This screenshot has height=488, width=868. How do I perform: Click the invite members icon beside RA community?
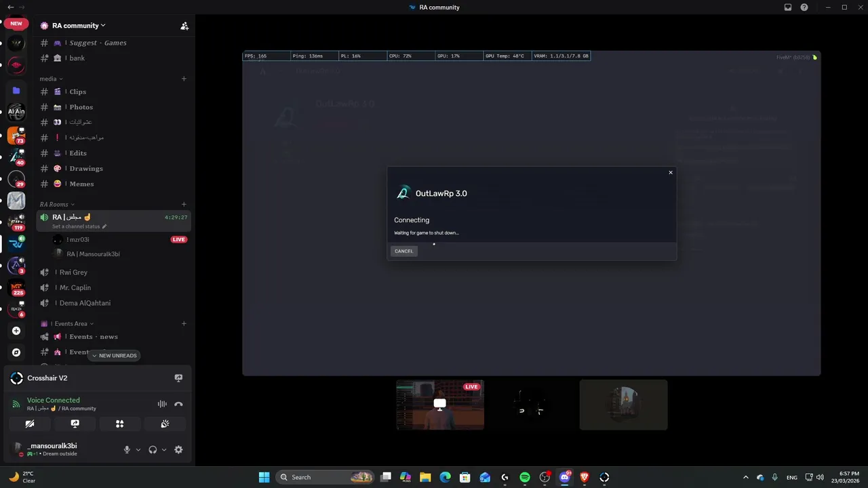184,26
